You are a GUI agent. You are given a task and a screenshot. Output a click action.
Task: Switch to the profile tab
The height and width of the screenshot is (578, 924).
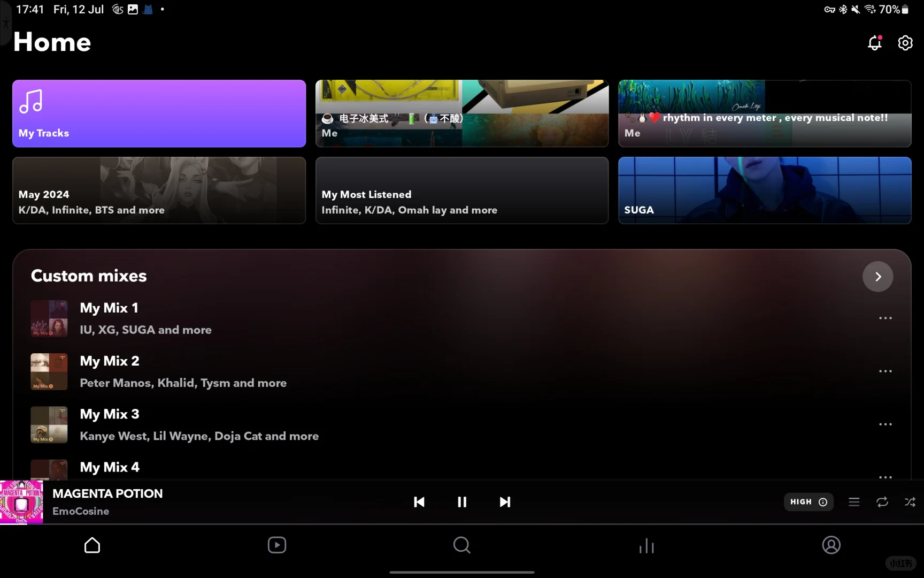pyautogui.click(x=831, y=545)
